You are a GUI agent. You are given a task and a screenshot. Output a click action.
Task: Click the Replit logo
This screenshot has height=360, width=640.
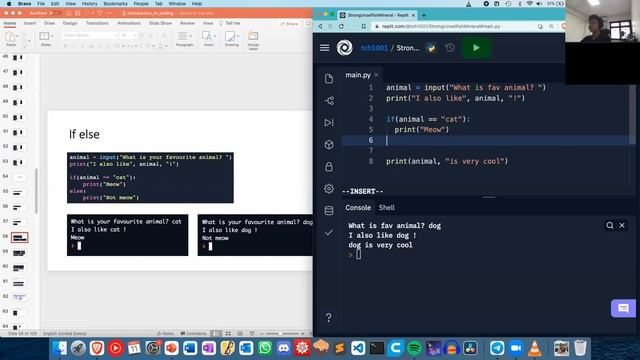click(x=344, y=48)
